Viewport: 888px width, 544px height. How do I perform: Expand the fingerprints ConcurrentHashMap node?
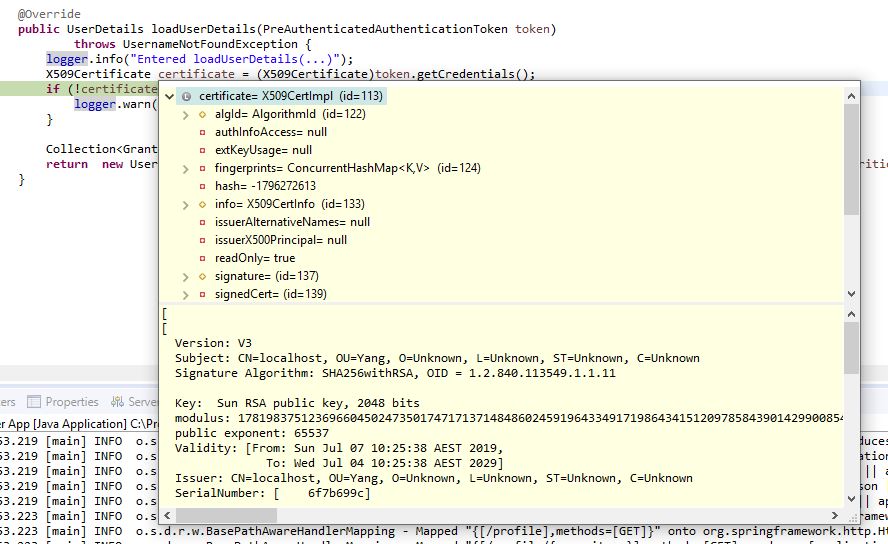pyautogui.click(x=186, y=168)
